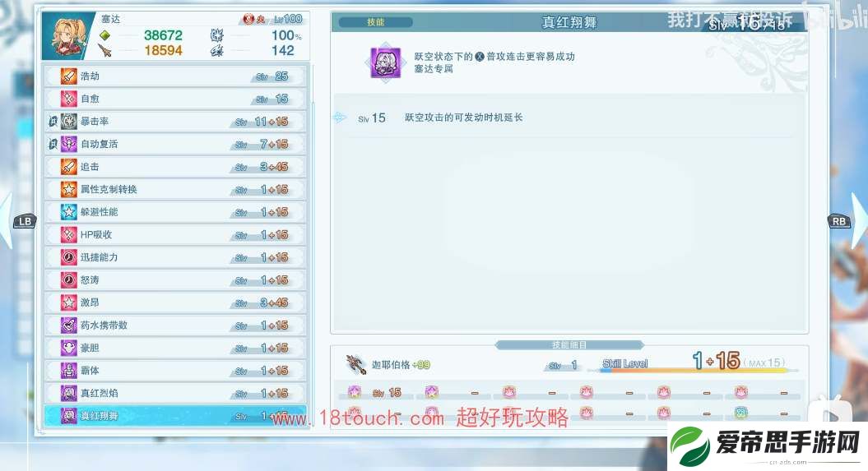
Task: Switch to next character with RB
Action: (839, 221)
